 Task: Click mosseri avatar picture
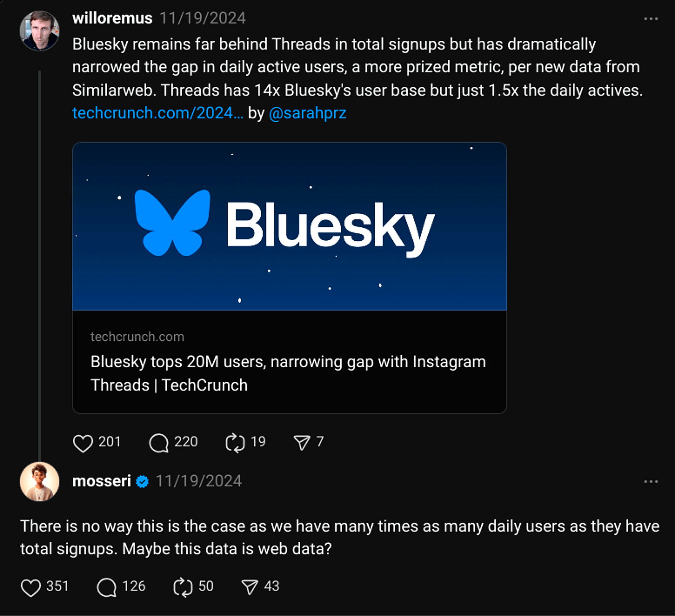40,481
